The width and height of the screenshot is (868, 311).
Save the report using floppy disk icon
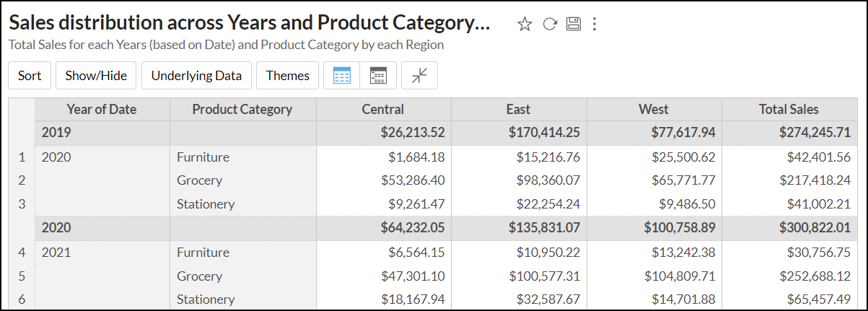point(574,24)
